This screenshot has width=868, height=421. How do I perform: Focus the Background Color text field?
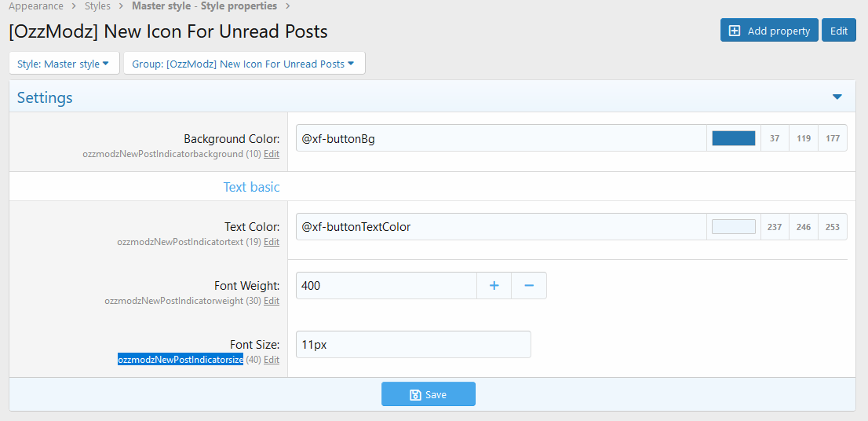[501, 138]
